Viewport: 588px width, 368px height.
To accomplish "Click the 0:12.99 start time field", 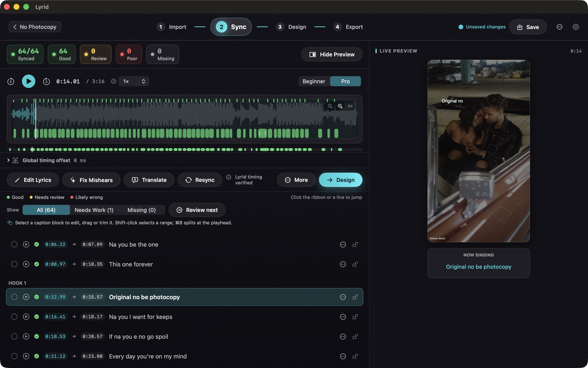I will point(55,297).
